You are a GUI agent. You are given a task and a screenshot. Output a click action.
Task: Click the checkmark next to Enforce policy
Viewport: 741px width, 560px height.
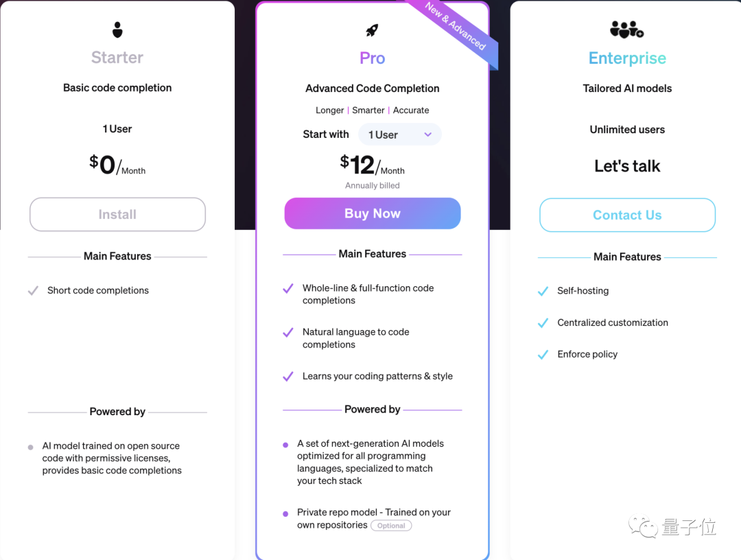coord(543,354)
